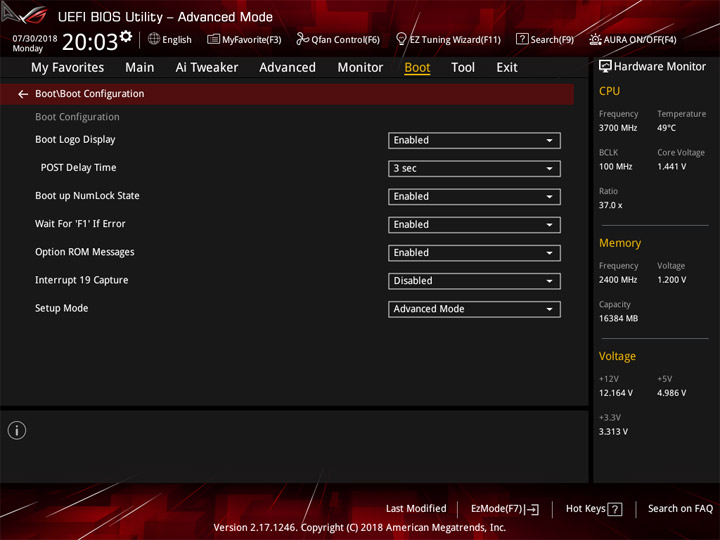Screen dimensions: 720x540
Task: Open the Setup Mode dropdown
Action: (474, 309)
